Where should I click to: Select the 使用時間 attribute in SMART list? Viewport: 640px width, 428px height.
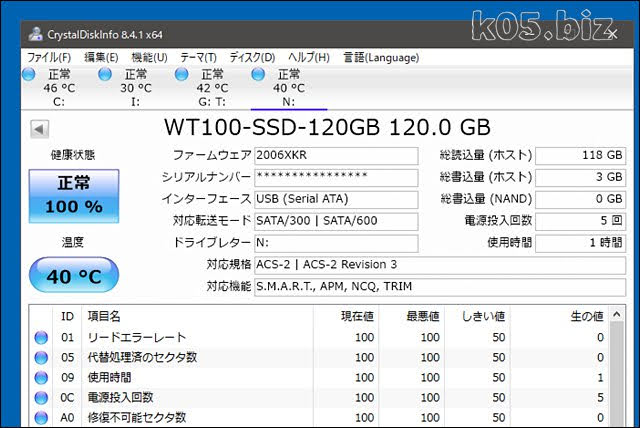pyautogui.click(x=109, y=377)
